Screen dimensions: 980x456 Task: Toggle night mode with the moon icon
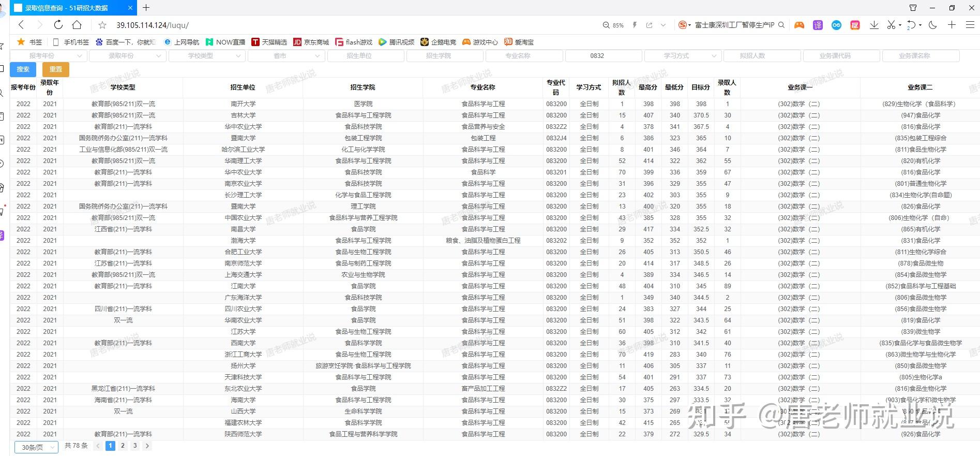[x=933, y=25]
